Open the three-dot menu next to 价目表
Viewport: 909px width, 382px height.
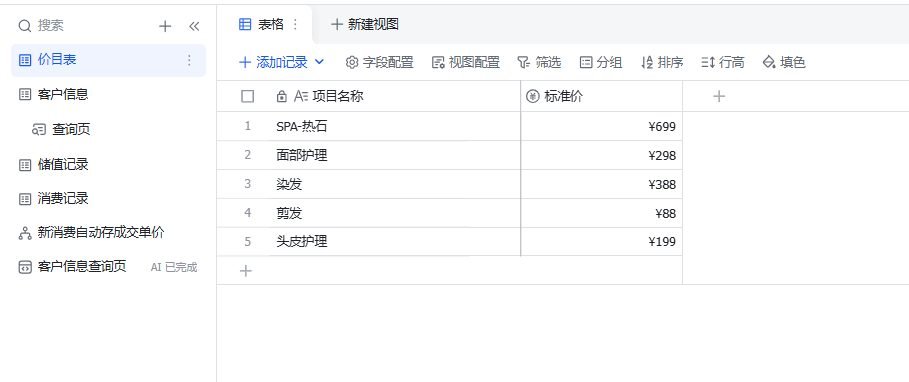189,60
